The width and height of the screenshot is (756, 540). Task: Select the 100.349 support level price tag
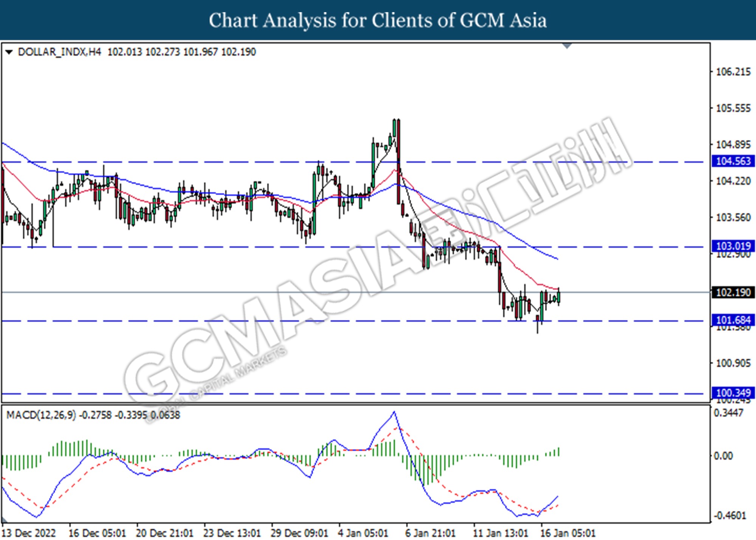733,393
